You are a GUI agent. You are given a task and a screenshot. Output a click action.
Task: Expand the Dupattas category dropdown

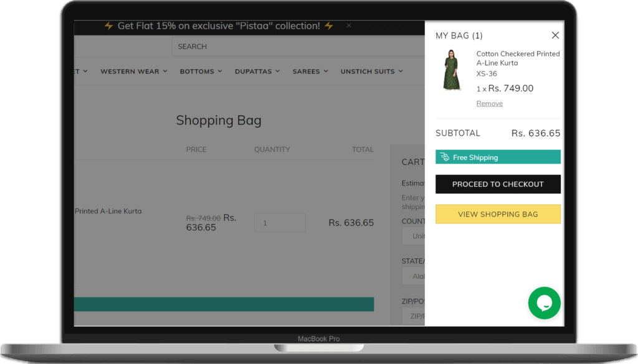tap(257, 72)
